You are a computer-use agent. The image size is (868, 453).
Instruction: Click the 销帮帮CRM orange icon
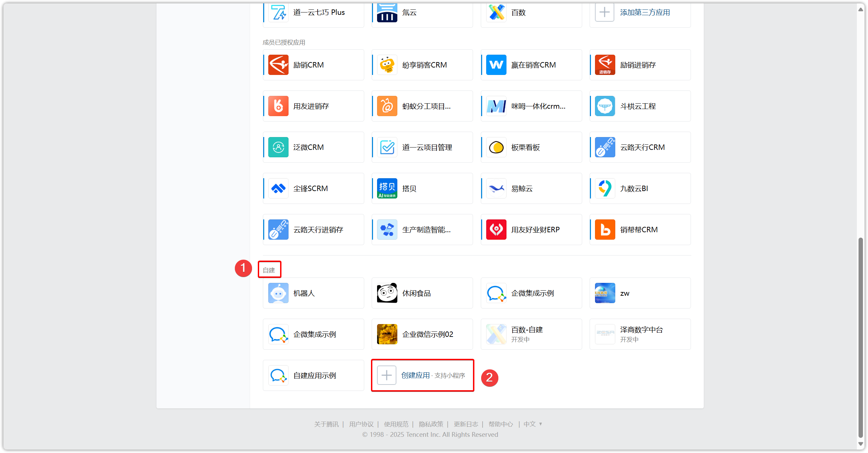(x=605, y=230)
